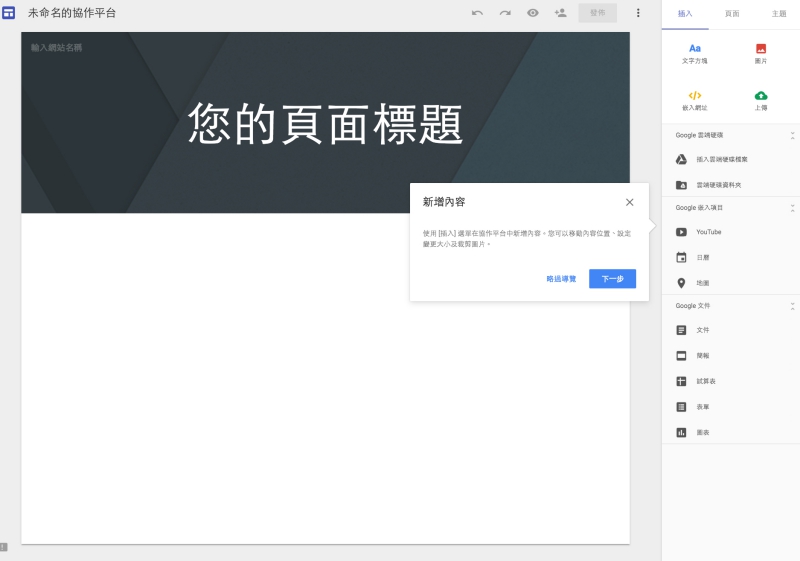Click the 略過導覽 skip tour link
Viewport: 800px width, 561px height.
tap(561, 279)
